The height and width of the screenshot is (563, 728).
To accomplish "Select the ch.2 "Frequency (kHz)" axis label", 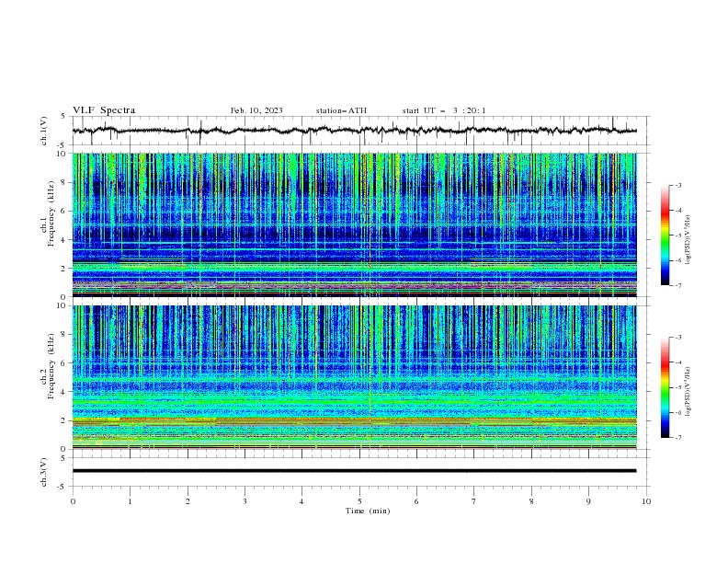I will [x=51, y=366].
